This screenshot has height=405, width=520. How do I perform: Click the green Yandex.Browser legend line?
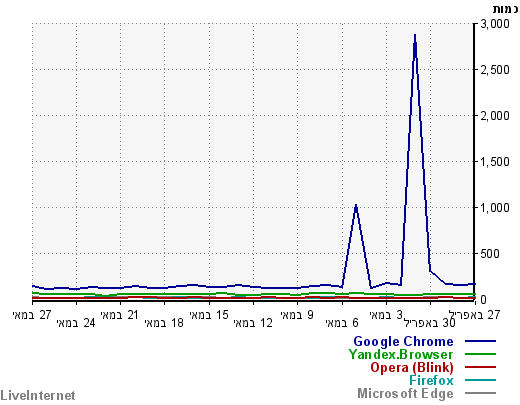[480, 354]
